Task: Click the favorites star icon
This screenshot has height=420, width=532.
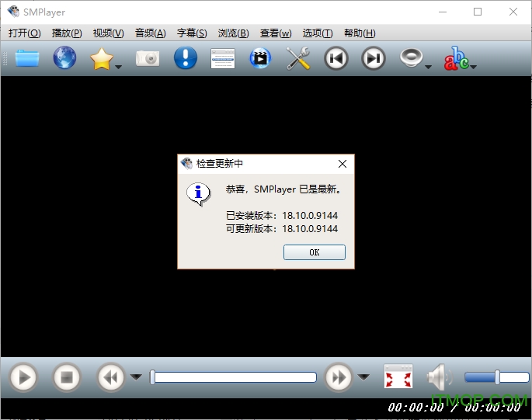Action: point(102,59)
